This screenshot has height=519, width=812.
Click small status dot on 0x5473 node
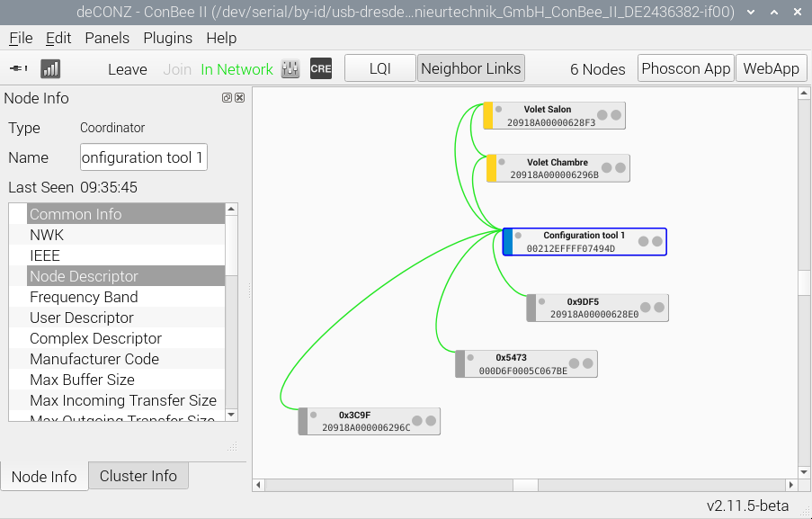(470, 357)
